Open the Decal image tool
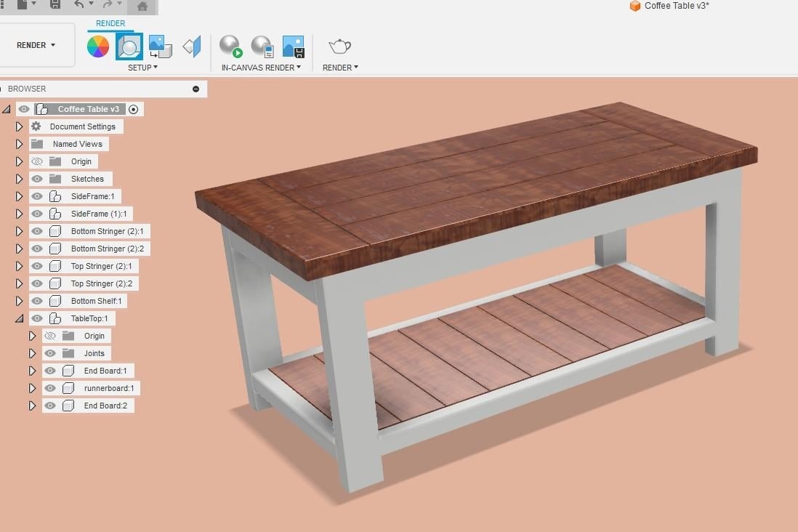The height and width of the screenshot is (532, 798). pyautogui.click(x=161, y=47)
